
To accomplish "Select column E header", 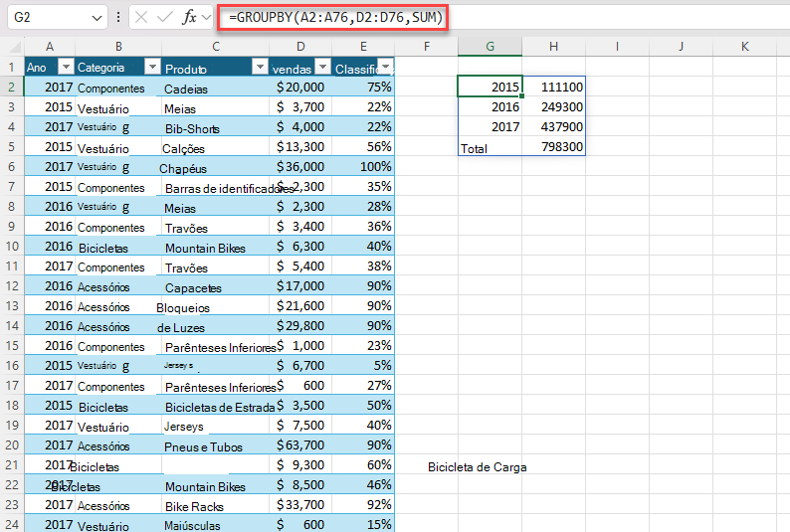I will 363,47.
